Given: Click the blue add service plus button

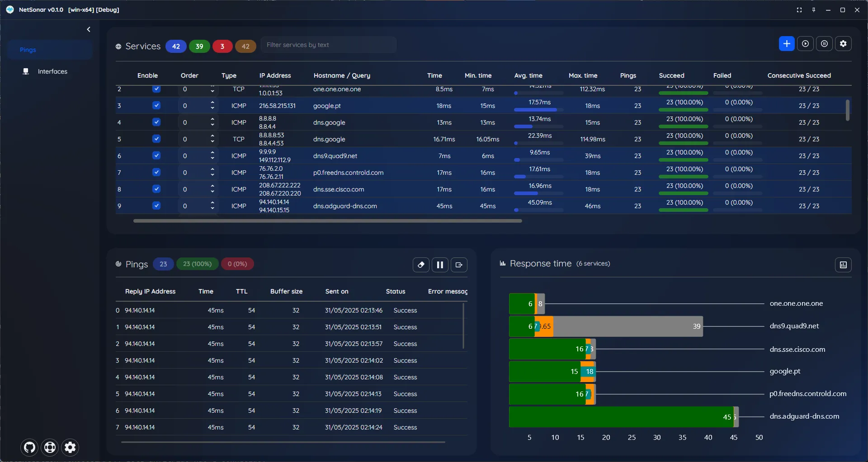Looking at the screenshot, I should coord(787,44).
